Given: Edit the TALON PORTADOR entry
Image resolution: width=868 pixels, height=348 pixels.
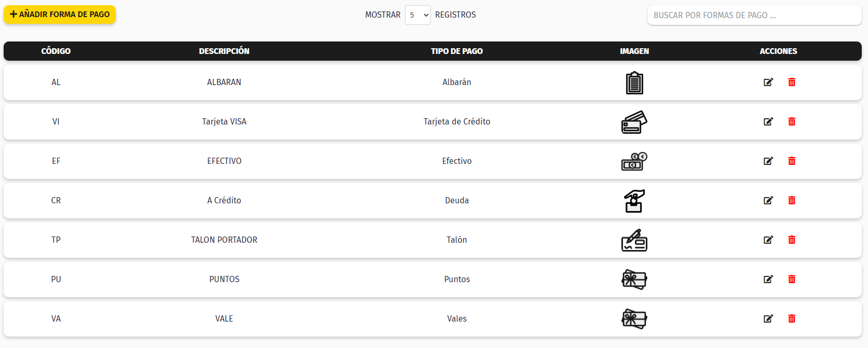Looking at the screenshot, I should click(768, 240).
